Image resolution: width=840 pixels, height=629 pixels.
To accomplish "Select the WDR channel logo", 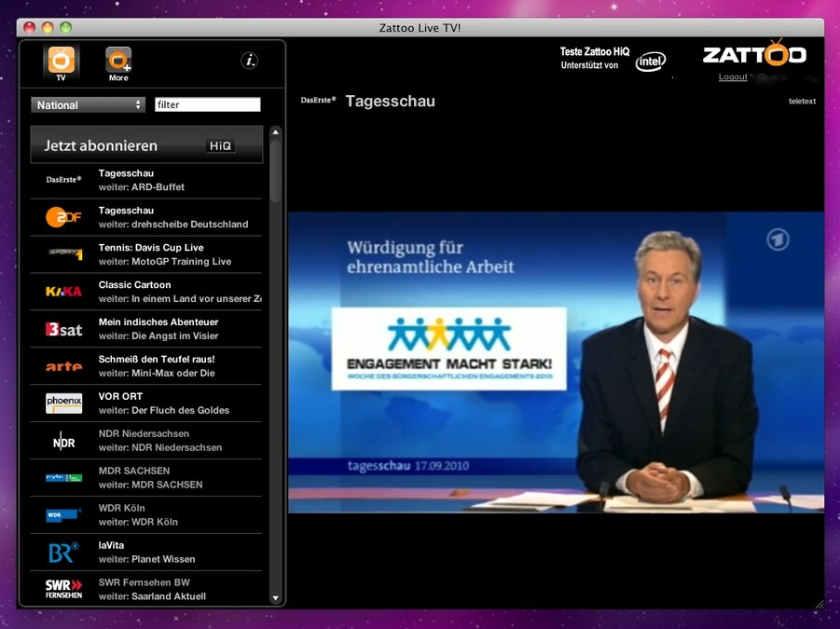I will pos(63,515).
